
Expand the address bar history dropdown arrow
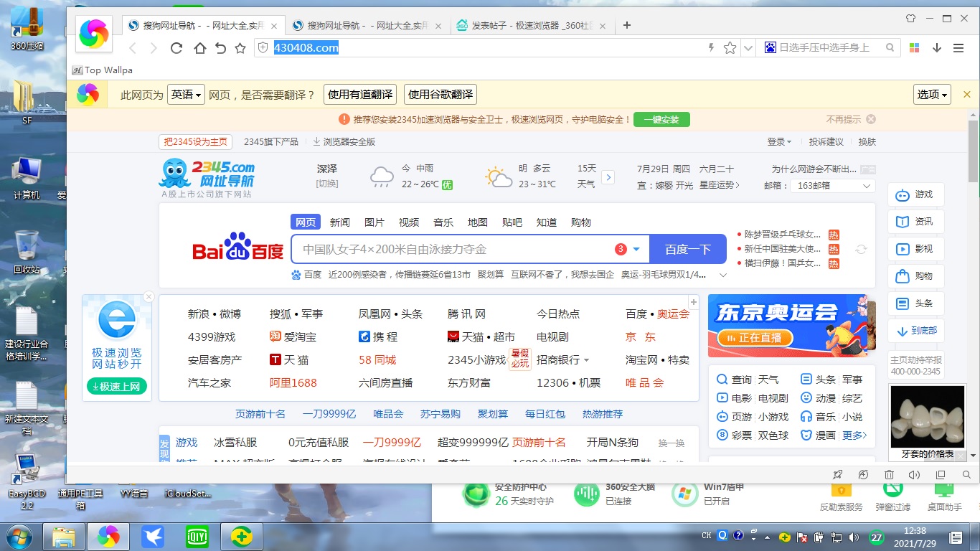click(748, 48)
